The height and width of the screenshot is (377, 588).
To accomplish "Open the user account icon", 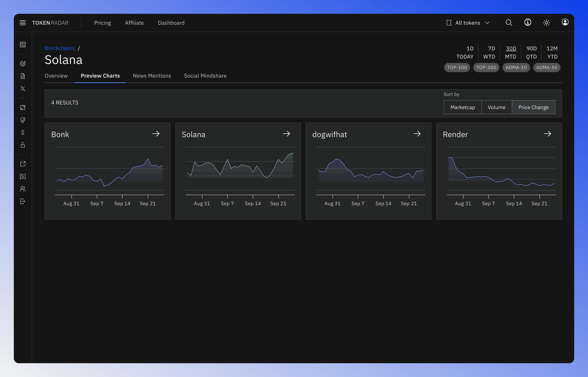I will coord(565,22).
